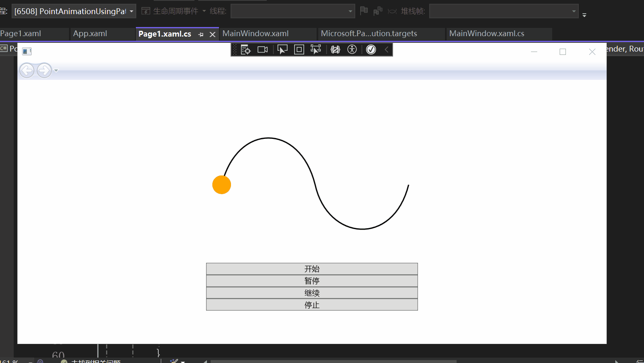Viewport: 644px width, 363px height.
Task: Open Live Visual Tree from debug toolbar
Action: pos(246,50)
